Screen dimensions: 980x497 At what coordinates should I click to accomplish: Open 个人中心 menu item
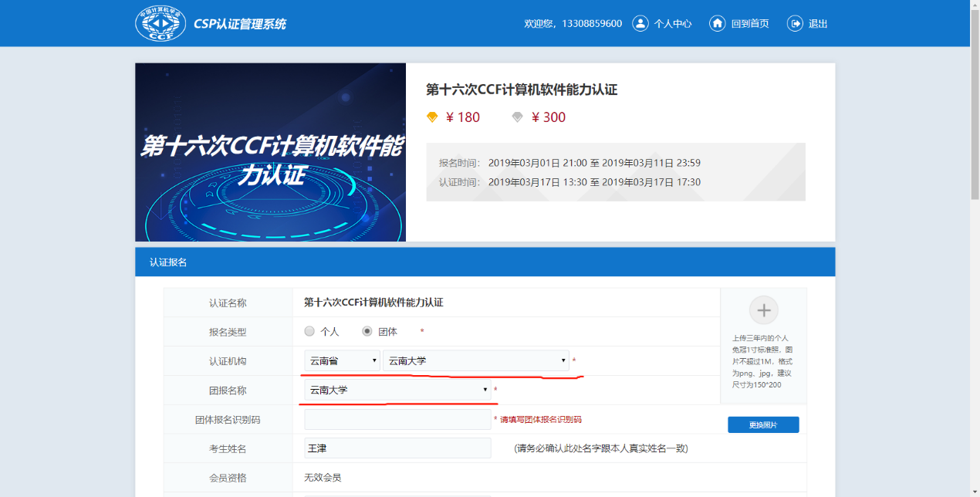coord(672,24)
